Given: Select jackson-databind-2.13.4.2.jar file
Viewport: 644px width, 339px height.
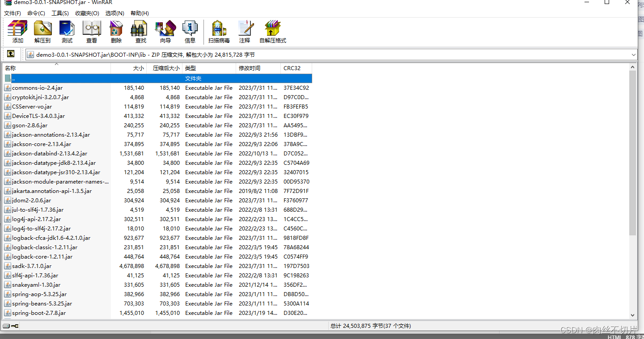Looking at the screenshot, I should (x=50, y=154).
